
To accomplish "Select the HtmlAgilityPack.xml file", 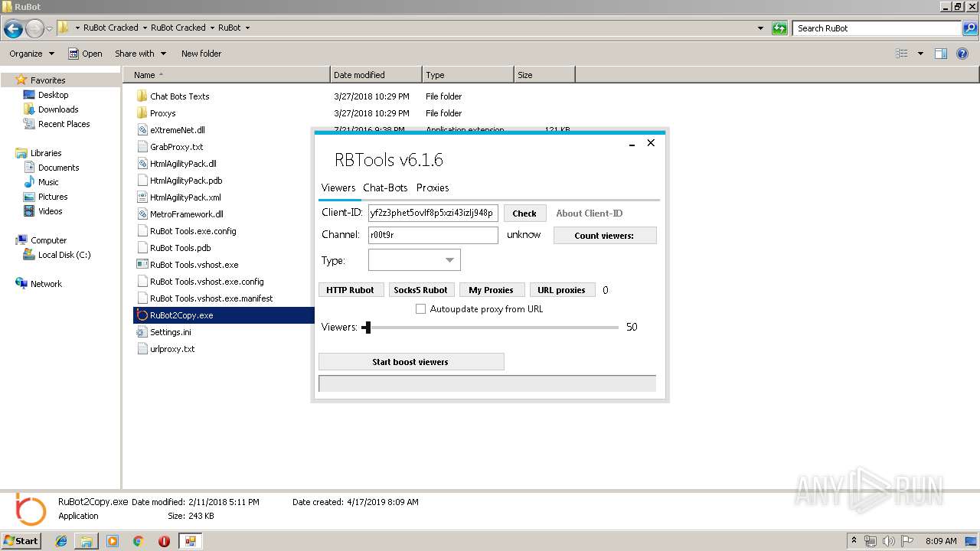I will coord(185,197).
